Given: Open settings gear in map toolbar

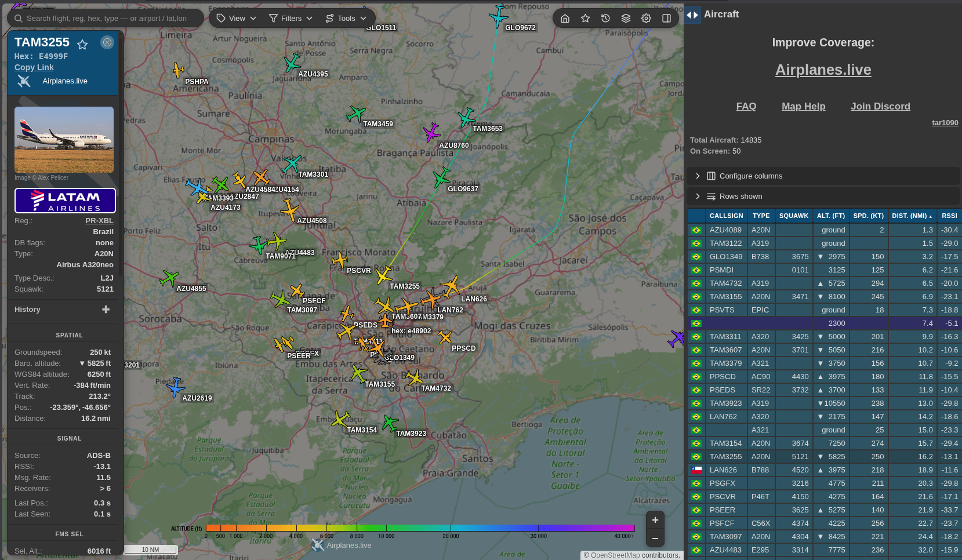Looking at the screenshot, I should click(646, 19).
